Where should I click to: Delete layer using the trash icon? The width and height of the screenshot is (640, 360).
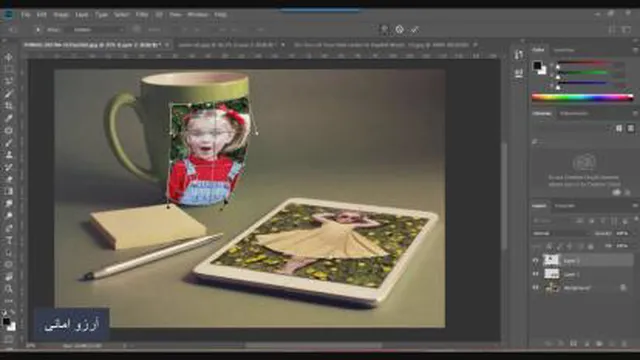coord(624,344)
